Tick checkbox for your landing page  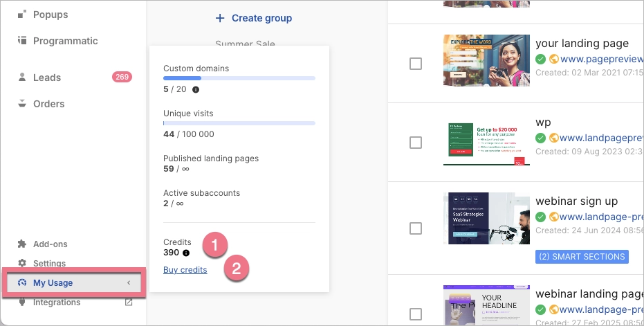[416, 64]
